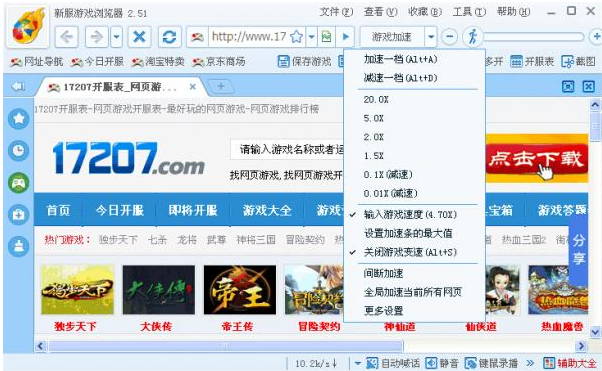This screenshot has width=602, height=371.
Task: Click the 点击下载 download button
Action: click(537, 159)
